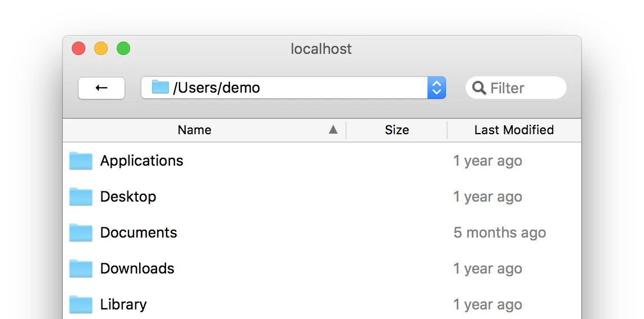Click the Desktop folder icon
Screen dimensions: 644x319
[81, 197]
